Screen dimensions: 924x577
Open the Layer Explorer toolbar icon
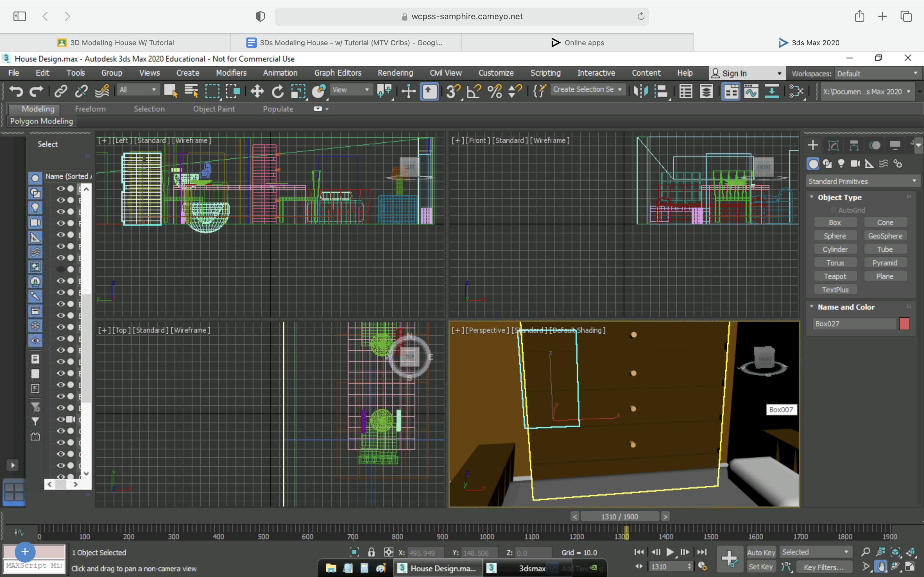point(707,91)
